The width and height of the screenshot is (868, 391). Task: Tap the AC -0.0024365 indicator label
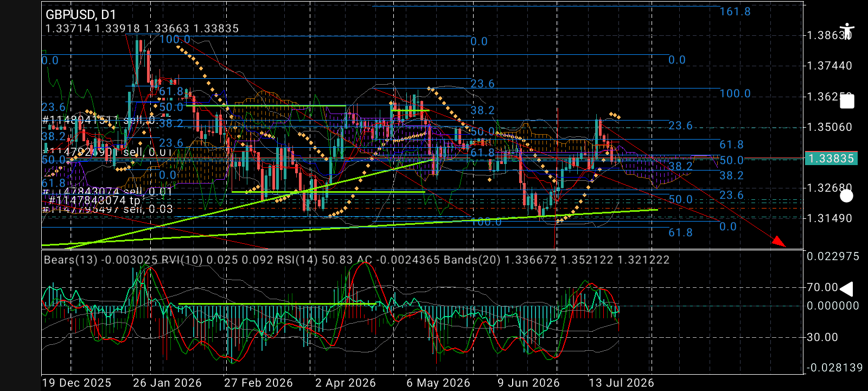[x=399, y=260]
